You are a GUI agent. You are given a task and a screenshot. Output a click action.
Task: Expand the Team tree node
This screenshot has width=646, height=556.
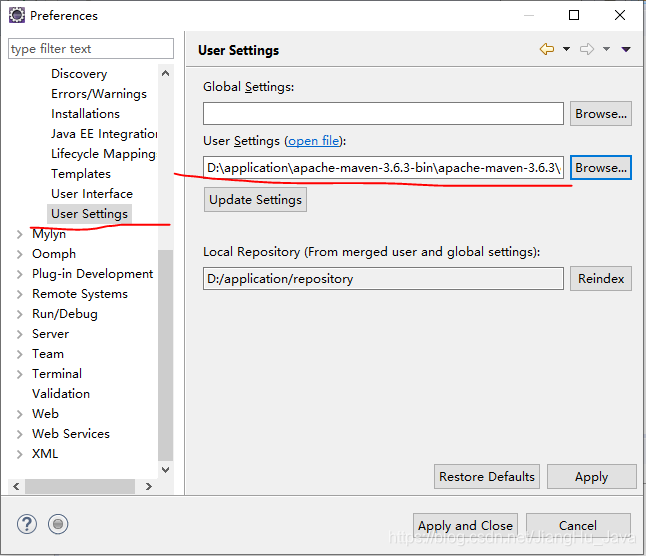19,354
